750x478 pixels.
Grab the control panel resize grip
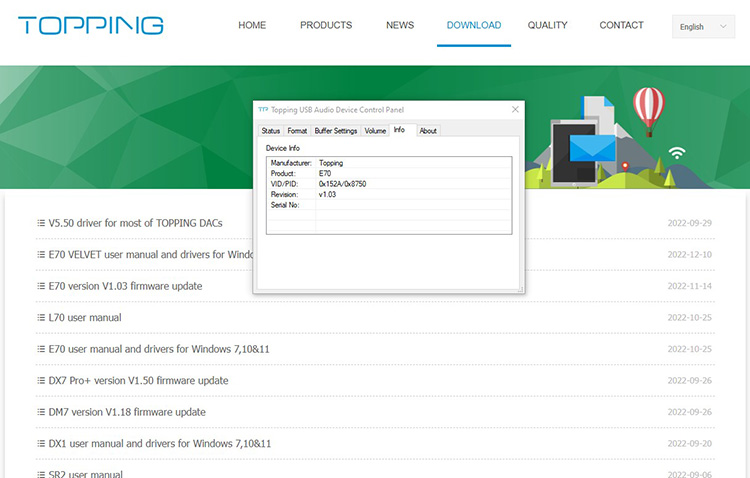point(520,289)
